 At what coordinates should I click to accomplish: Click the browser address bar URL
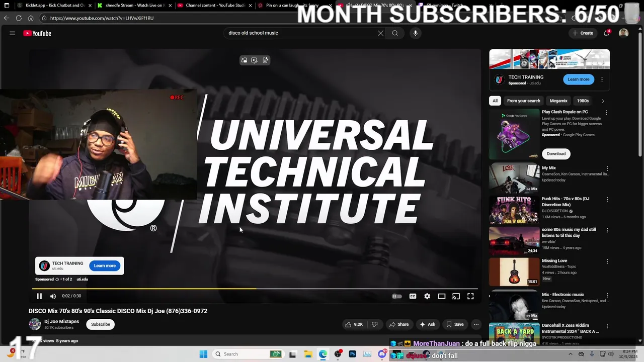click(x=102, y=18)
